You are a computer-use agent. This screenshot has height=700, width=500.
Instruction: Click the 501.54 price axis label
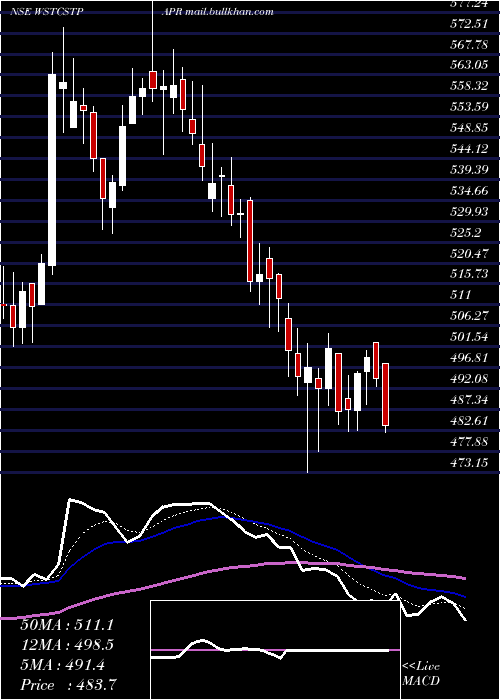click(x=468, y=337)
